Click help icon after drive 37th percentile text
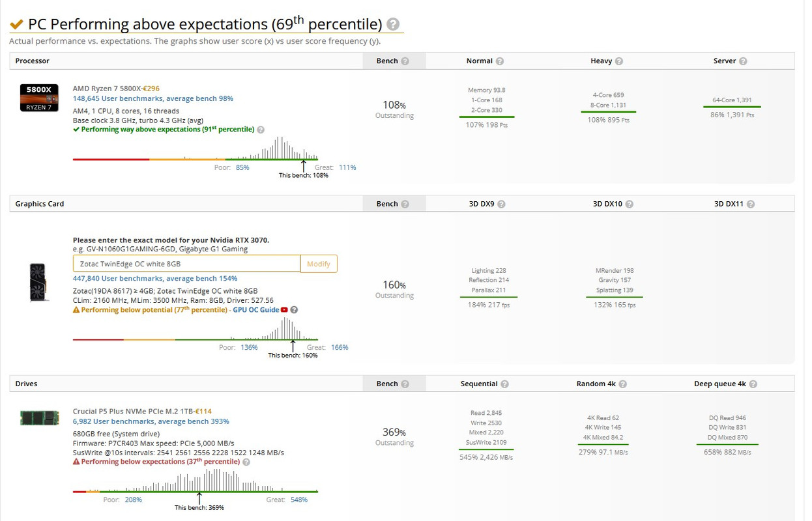812x521 pixels. pos(246,462)
